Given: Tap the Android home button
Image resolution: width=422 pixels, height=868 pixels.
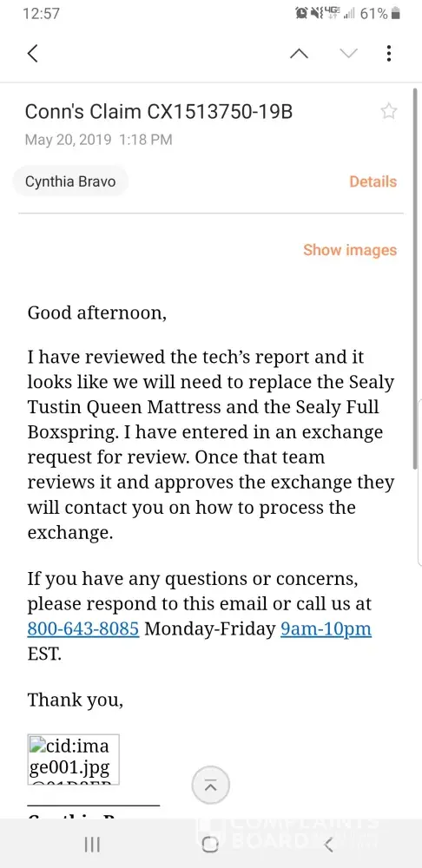Looking at the screenshot, I should coord(210,845).
